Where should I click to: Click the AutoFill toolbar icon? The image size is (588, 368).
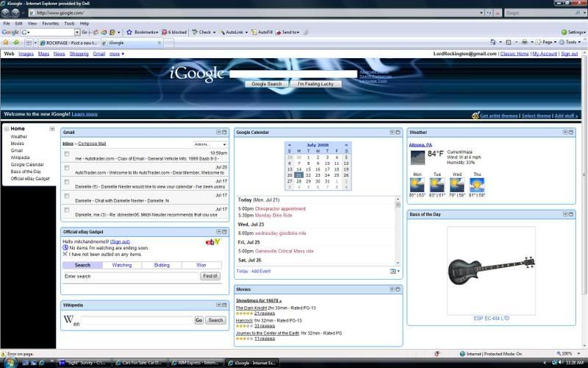254,32
